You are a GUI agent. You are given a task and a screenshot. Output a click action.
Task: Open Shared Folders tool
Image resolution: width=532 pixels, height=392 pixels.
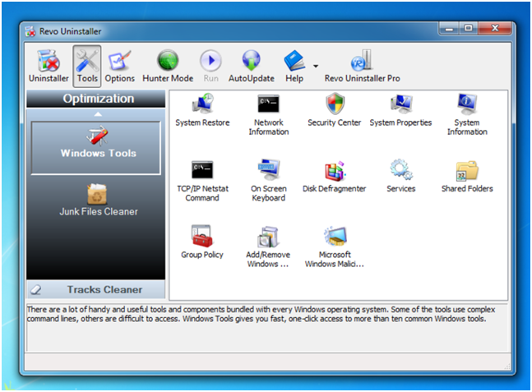tap(467, 177)
